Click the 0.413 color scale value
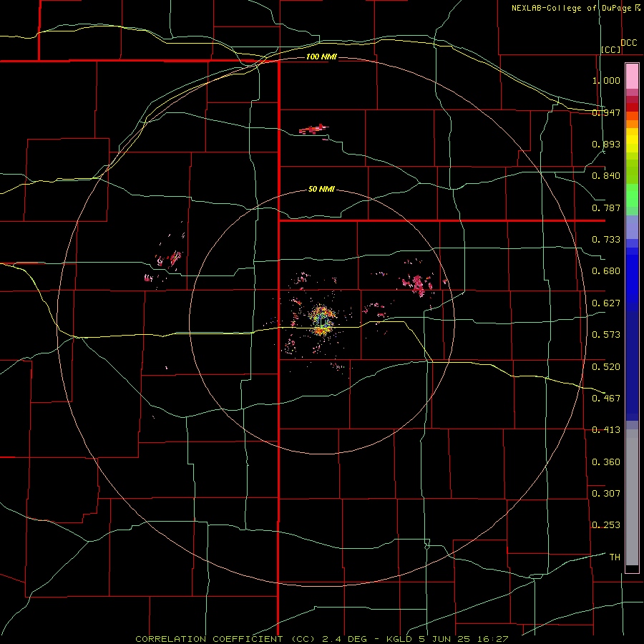This screenshot has width=644, height=644. [x=606, y=430]
